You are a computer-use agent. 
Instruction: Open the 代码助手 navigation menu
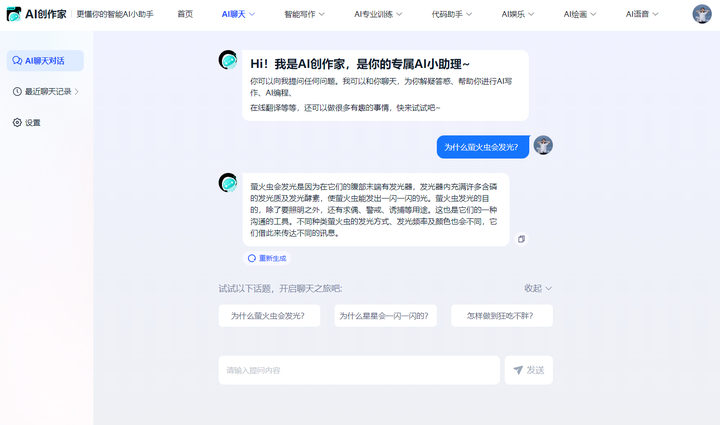(x=451, y=14)
